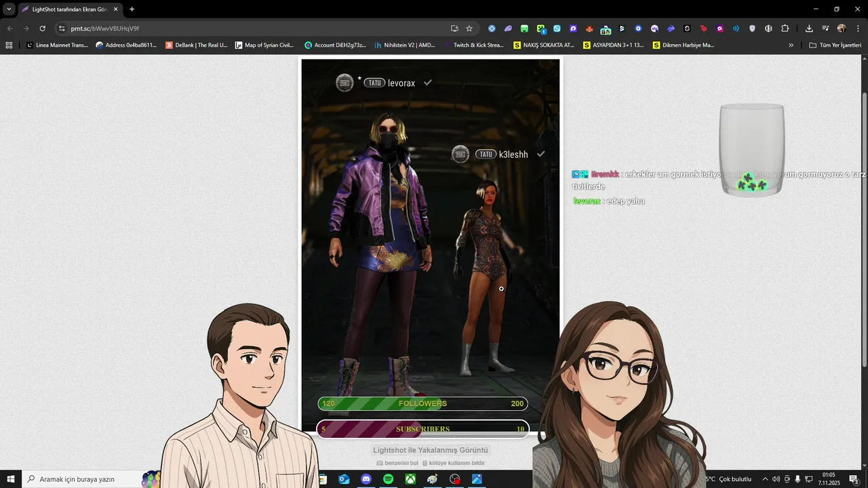Open the red Tp extension icon
Screen dimensions: 868x488
pos(703,28)
